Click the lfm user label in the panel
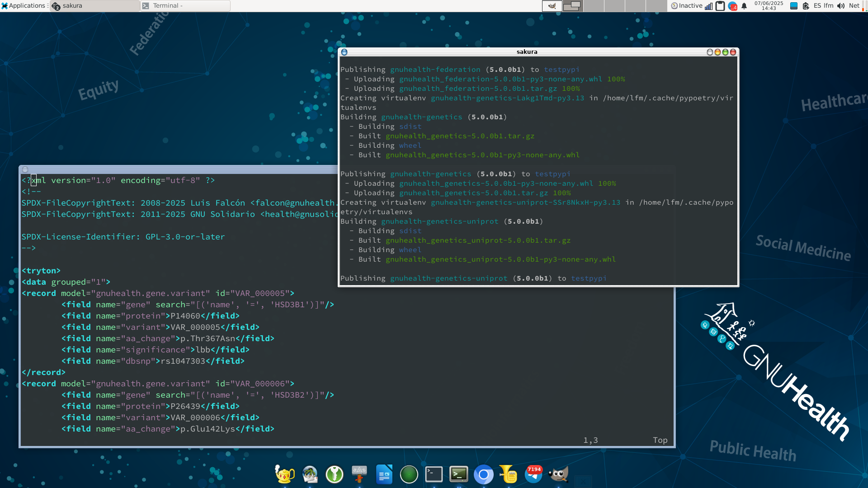The width and height of the screenshot is (868, 488). pos(828,6)
